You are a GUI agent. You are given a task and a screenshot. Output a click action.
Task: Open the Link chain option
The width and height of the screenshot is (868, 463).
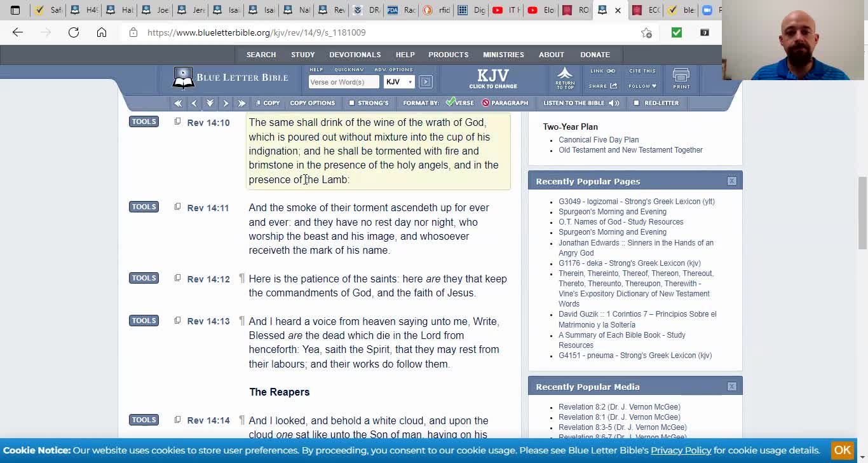click(602, 71)
